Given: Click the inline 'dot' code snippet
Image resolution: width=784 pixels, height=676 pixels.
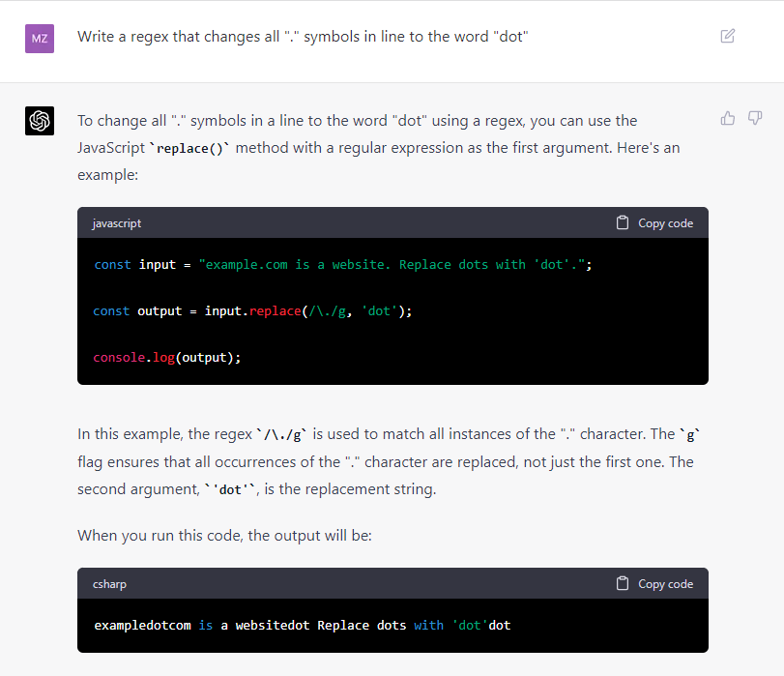Looking at the screenshot, I should tap(230, 489).
